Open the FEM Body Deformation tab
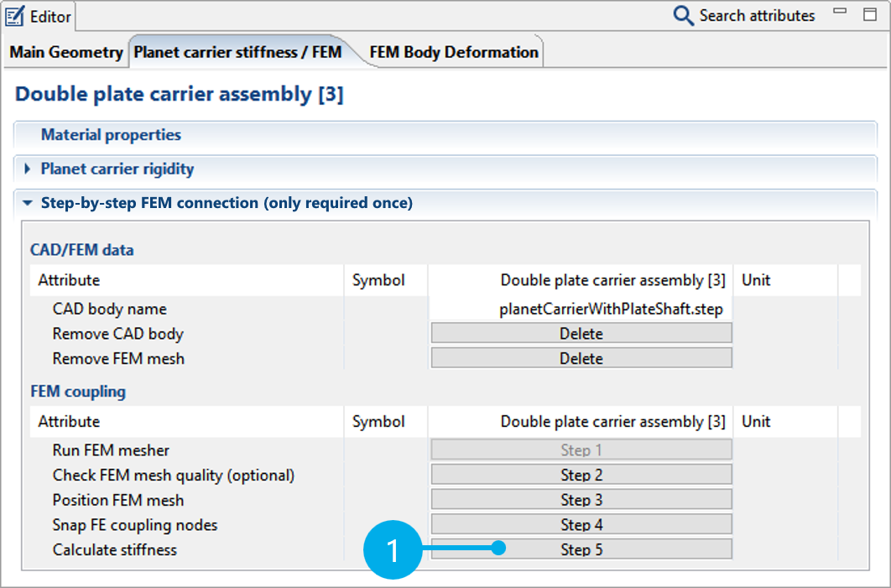The width and height of the screenshot is (891, 588). [453, 51]
